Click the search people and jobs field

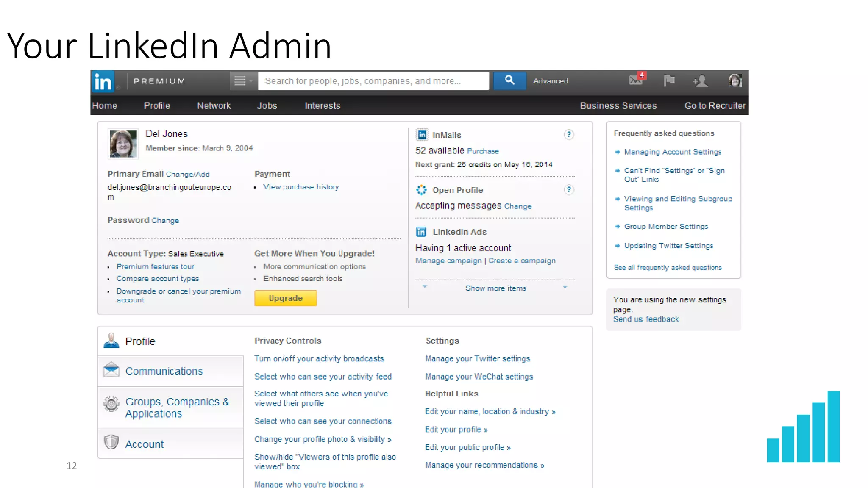pyautogui.click(x=373, y=81)
